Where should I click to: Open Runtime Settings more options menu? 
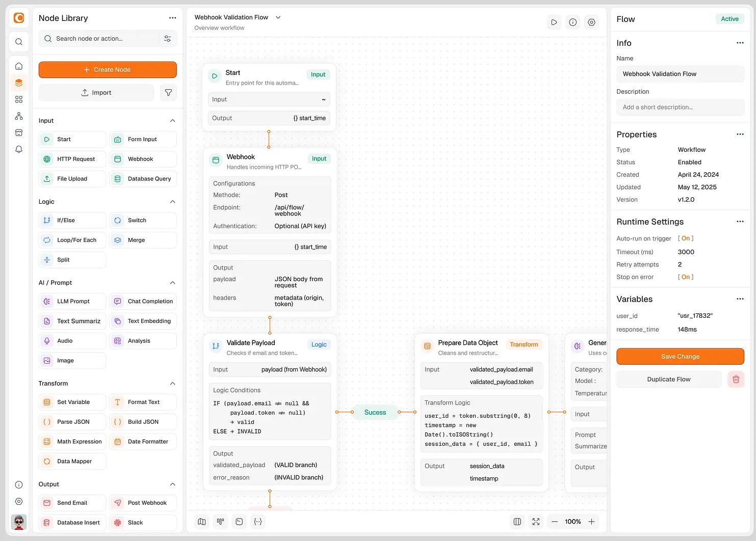740,222
